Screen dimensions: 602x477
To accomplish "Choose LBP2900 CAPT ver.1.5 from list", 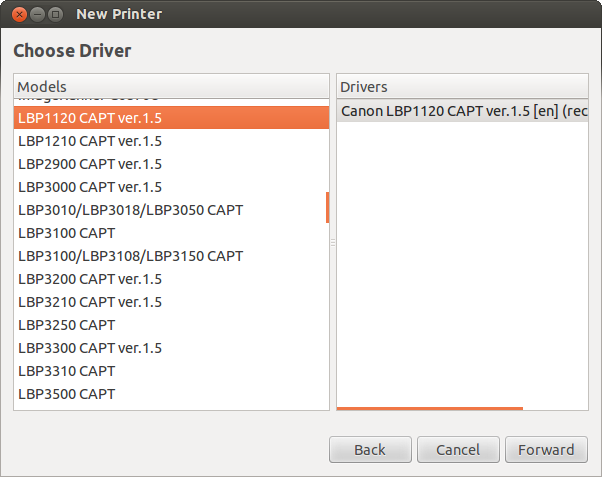I will coord(171,164).
